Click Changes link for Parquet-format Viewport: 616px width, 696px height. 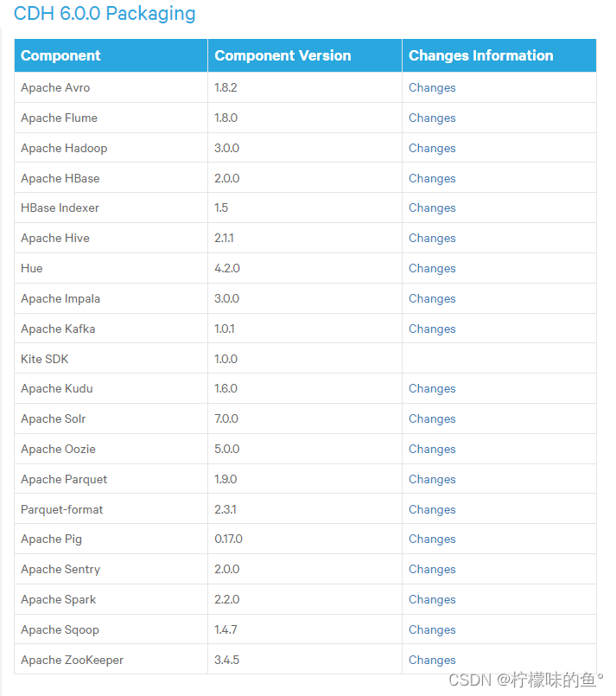[432, 509]
